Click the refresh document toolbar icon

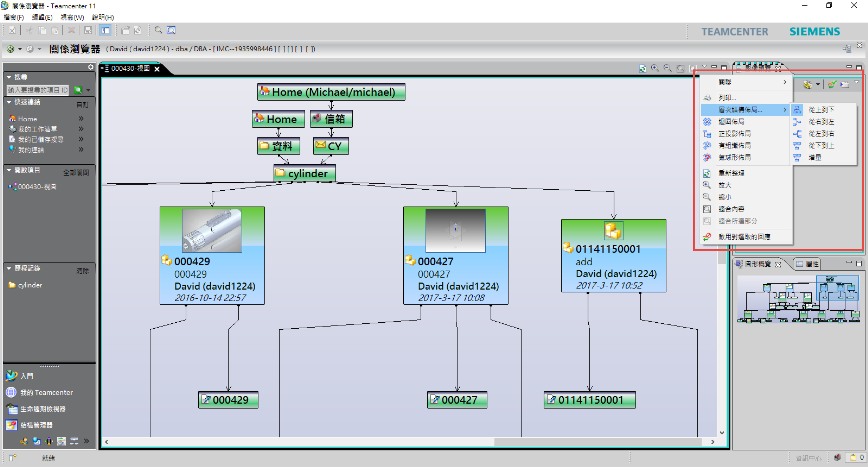(138, 30)
